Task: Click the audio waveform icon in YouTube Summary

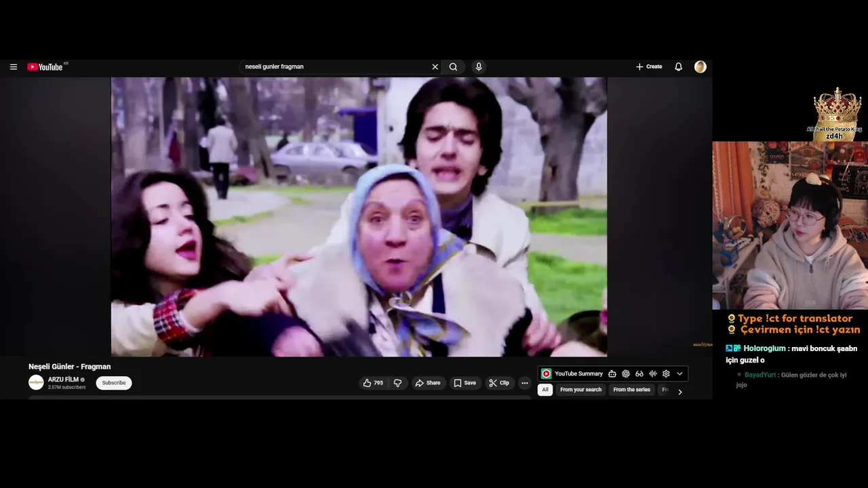Action: (x=653, y=373)
